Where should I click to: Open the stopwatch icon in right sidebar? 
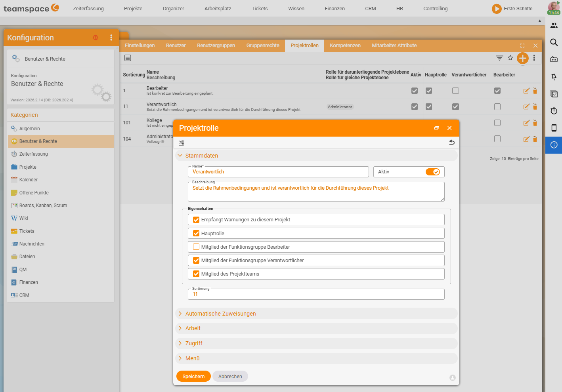(x=554, y=110)
